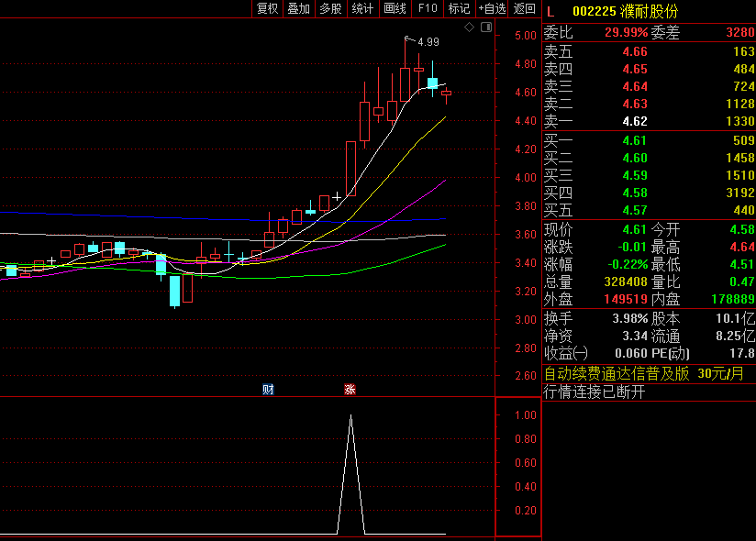Select 买三 price 4.59 row
The width and height of the screenshot is (756, 541).
click(x=649, y=175)
